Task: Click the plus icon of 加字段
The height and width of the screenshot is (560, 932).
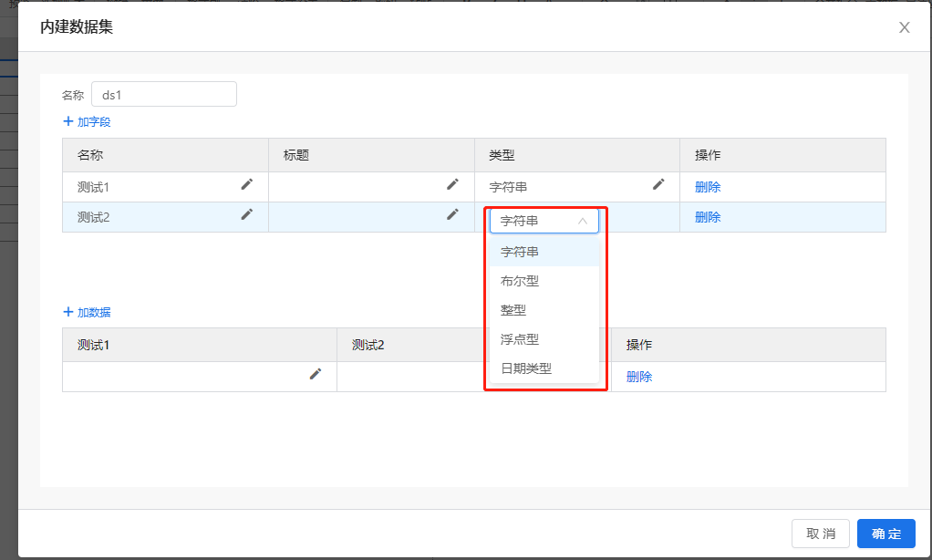Action: [x=68, y=121]
